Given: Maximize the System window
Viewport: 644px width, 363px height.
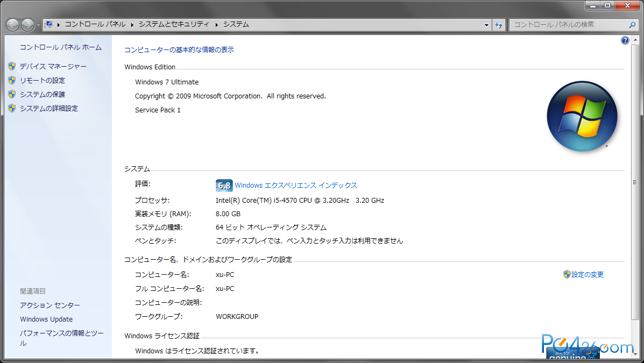Looking at the screenshot, I should pos(607,5).
